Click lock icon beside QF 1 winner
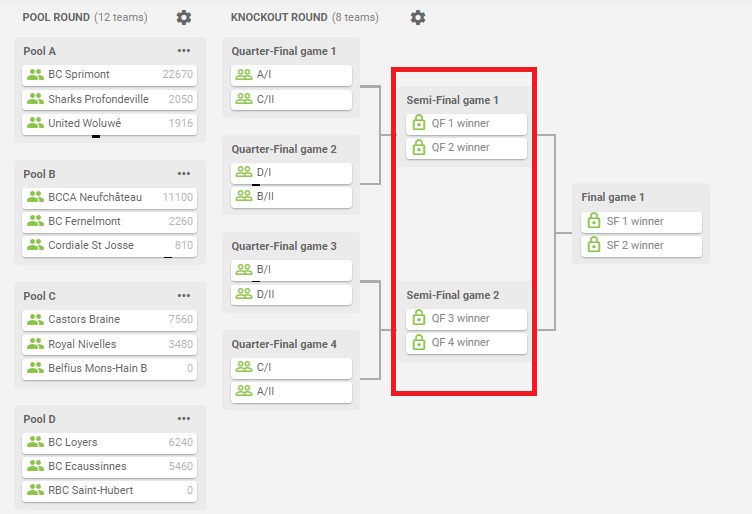 419,123
